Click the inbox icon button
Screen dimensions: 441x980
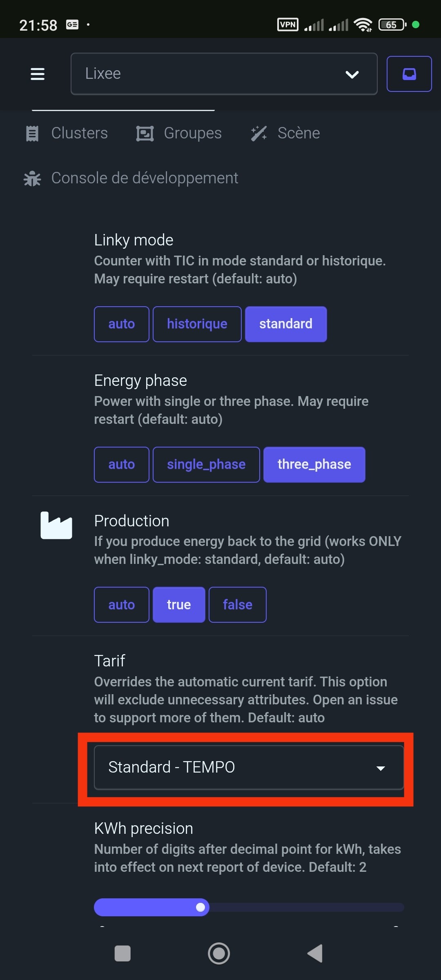[409, 74]
